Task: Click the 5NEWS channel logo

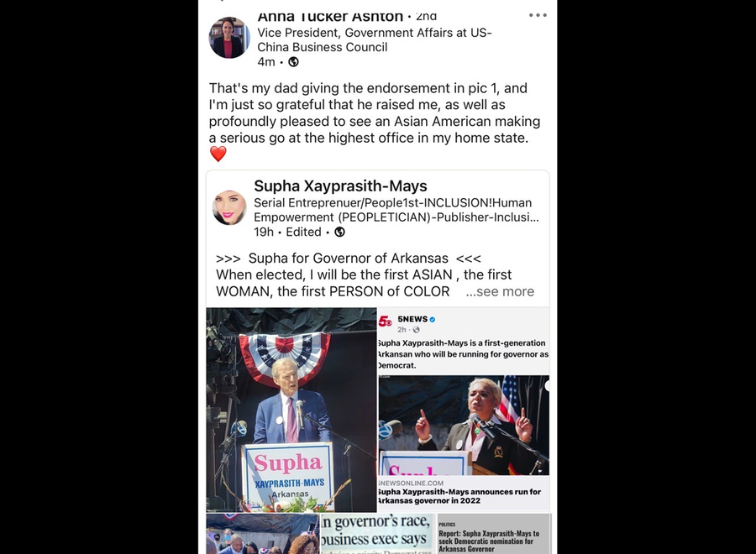Action: [386, 321]
